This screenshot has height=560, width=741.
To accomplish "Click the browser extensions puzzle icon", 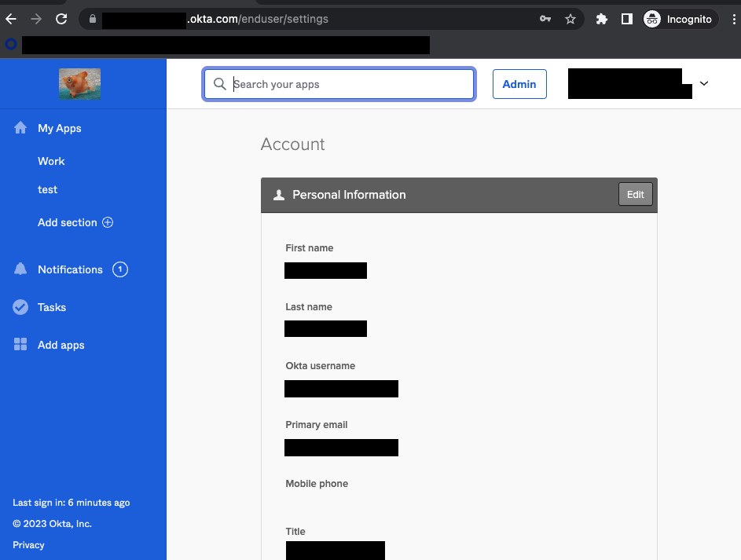I will point(602,19).
